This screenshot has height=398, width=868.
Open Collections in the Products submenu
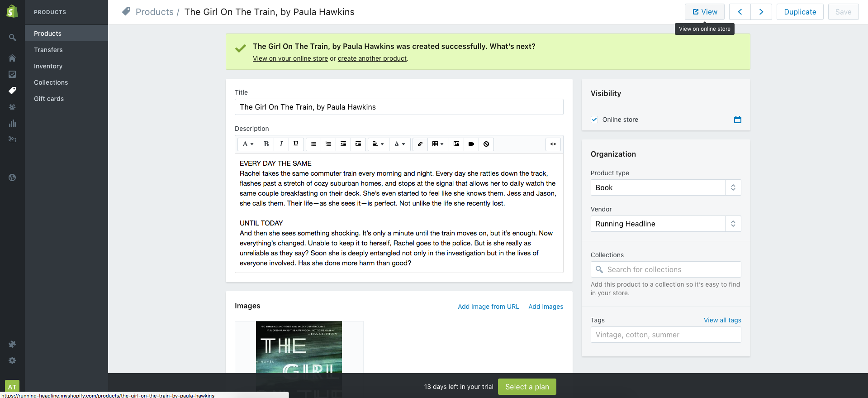tap(51, 82)
